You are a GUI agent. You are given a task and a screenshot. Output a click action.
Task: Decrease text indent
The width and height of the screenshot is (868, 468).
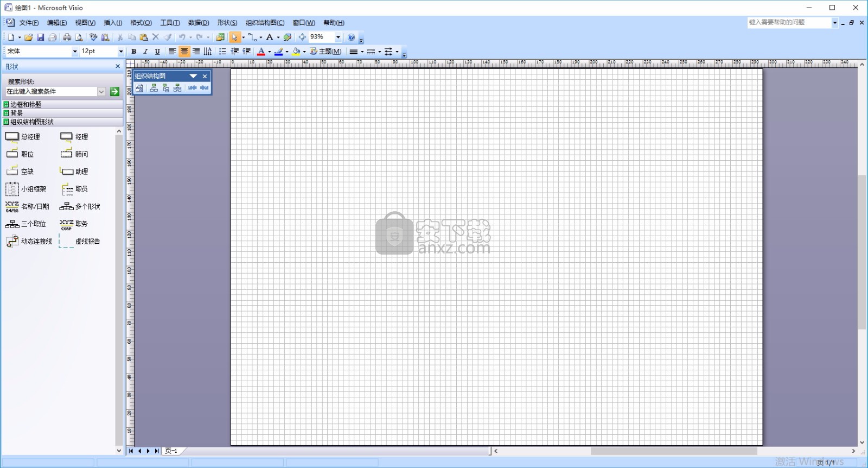coord(234,52)
